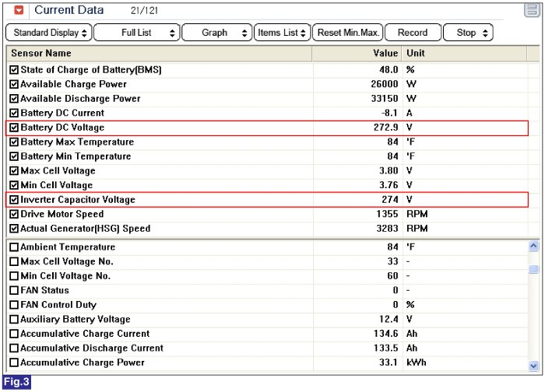Uncheck Available Charge Power checkbox
This screenshot has width=545, height=392.
(14, 84)
